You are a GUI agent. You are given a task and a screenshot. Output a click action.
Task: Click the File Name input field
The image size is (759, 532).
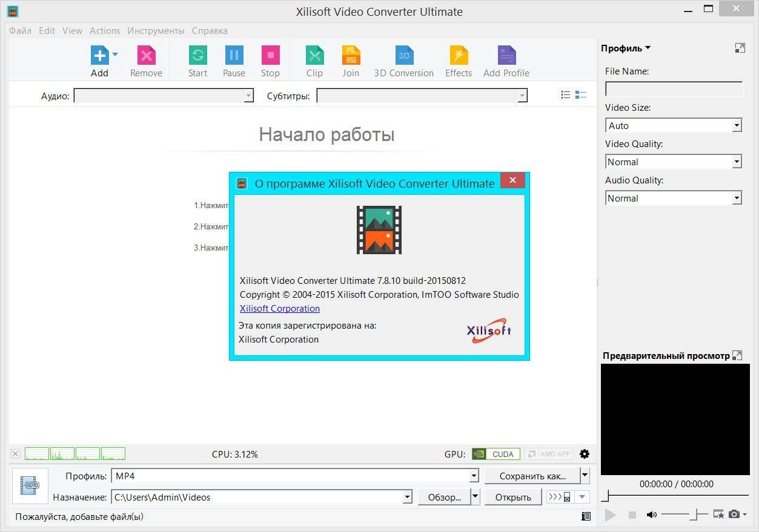tap(674, 89)
